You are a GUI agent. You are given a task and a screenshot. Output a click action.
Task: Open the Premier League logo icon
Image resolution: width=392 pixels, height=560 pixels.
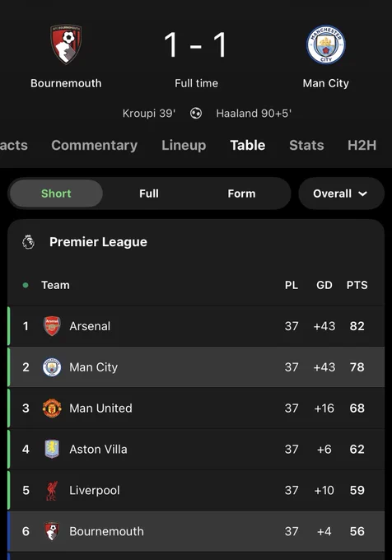pyautogui.click(x=29, y=242)
